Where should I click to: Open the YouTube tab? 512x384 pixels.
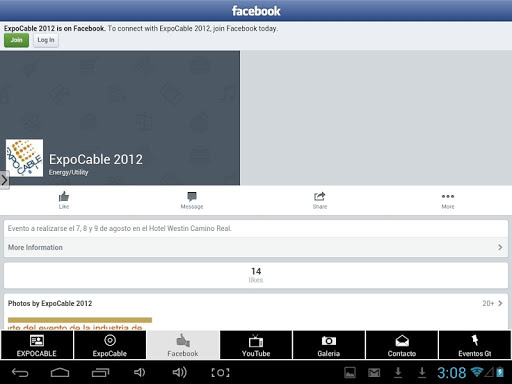pos(256,345)
